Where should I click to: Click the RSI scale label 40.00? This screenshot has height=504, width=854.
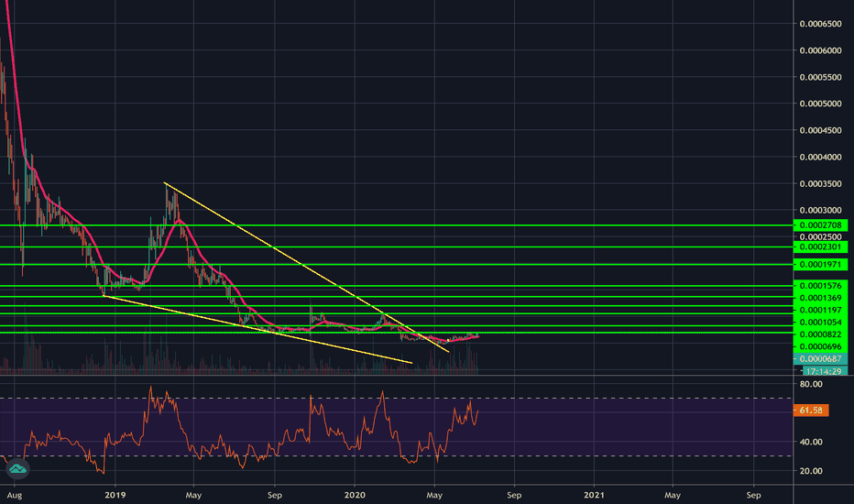pyautogui.click(x=811, y=442)
